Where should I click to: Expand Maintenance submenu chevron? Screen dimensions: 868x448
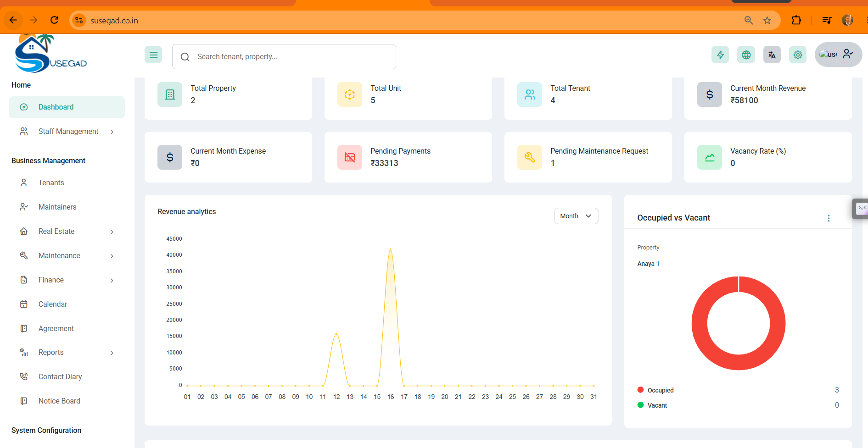coord(112,256)
